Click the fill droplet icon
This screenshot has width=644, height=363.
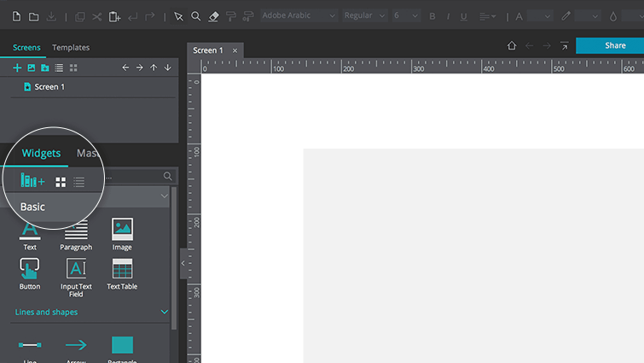(613, 16)
